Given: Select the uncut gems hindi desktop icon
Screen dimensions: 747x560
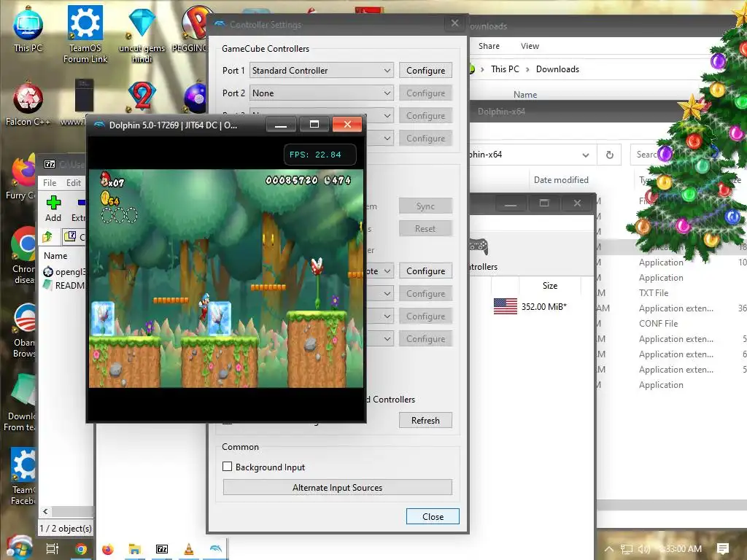Looking at the screenshot, I should click(142, 34).
